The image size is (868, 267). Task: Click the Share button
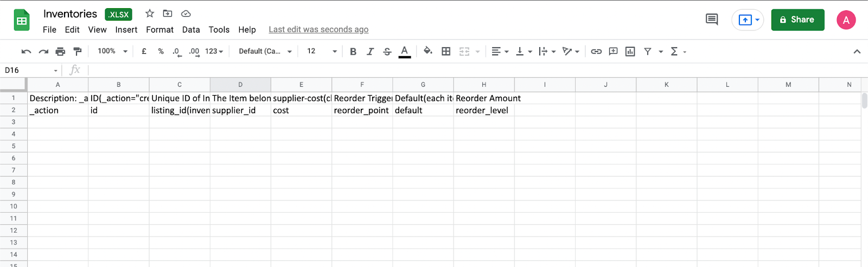tap(797, 20)
